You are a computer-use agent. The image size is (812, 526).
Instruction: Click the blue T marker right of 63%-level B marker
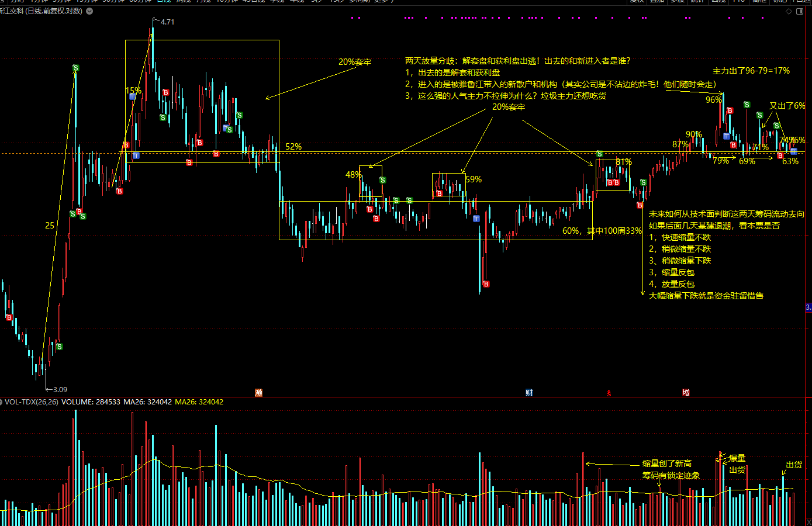click(793, 152)
